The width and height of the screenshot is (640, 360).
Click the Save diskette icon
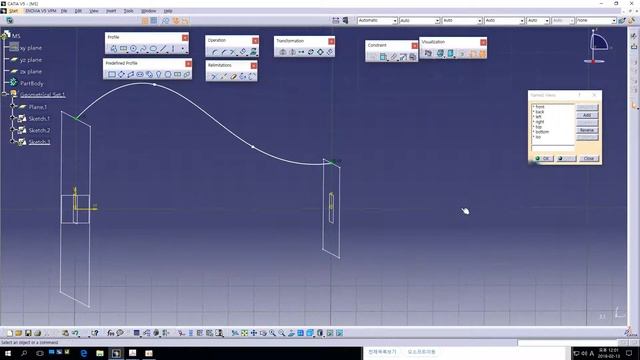point(28,333)
